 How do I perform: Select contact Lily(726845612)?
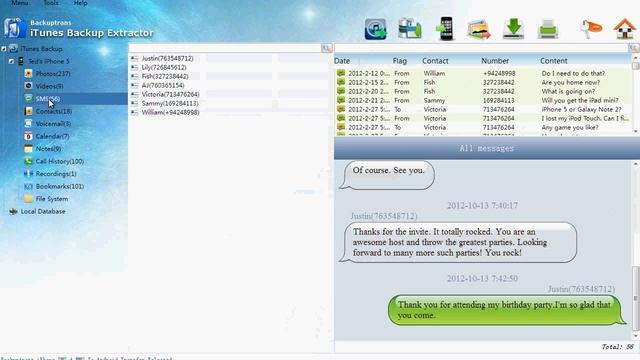164,67
